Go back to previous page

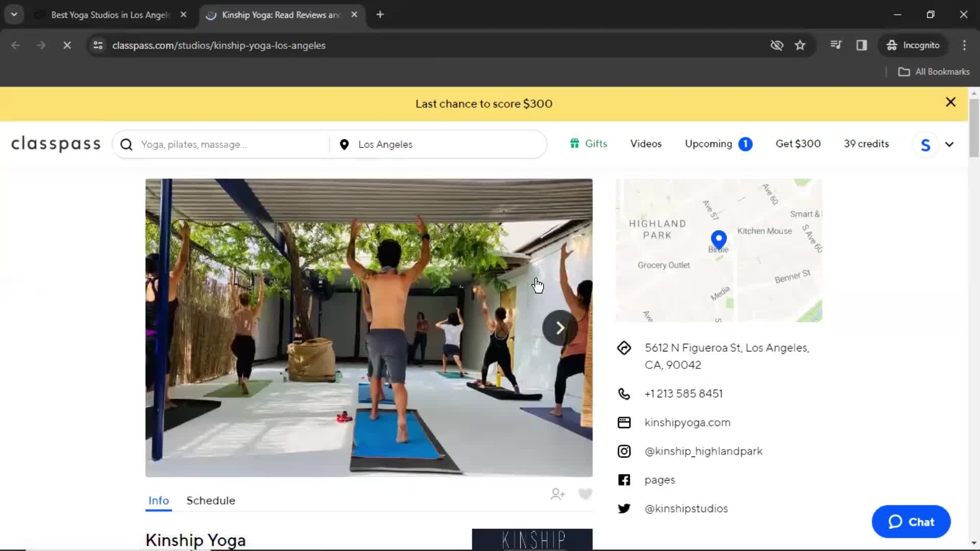pos(16,45)
